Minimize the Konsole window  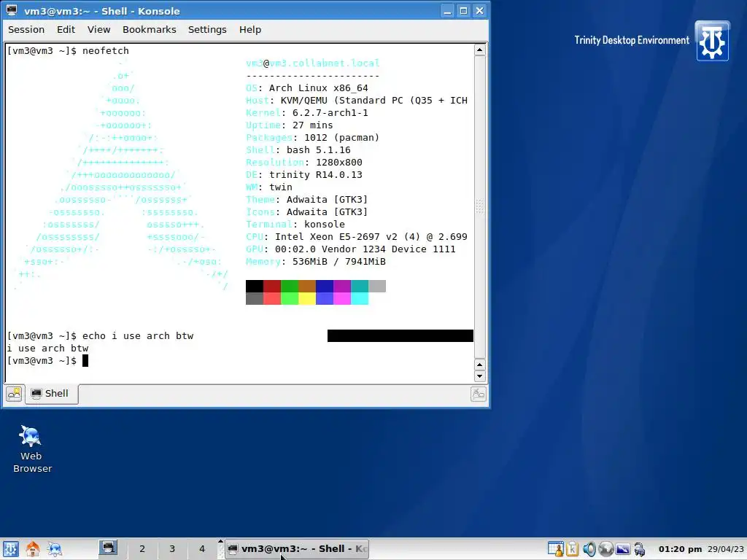[x=447, y=11]
